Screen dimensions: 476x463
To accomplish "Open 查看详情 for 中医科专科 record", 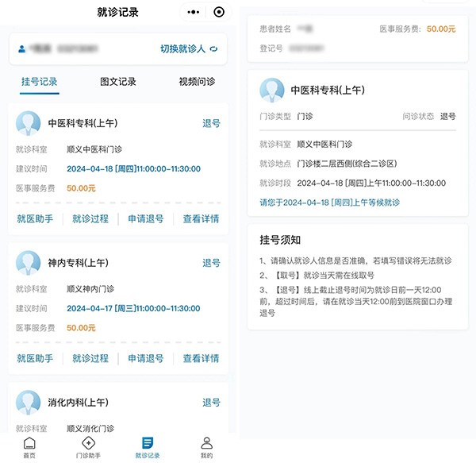I will 201,219.
